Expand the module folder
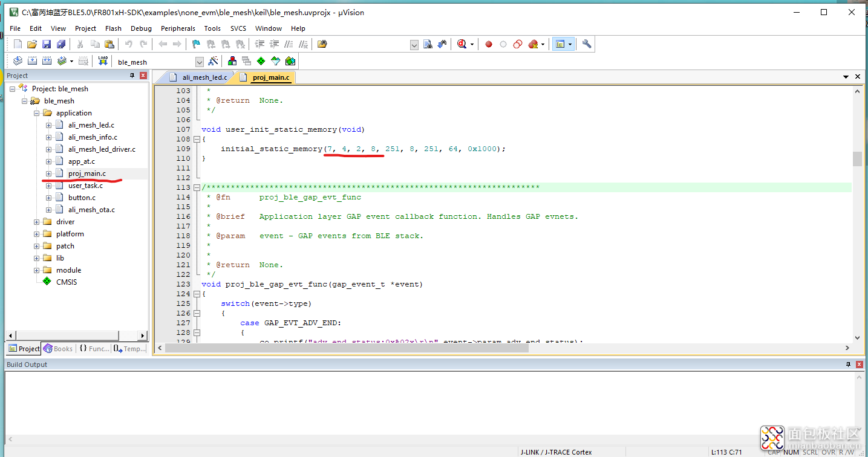This screenshot has width=868, height=457. (x=36, y=270)
